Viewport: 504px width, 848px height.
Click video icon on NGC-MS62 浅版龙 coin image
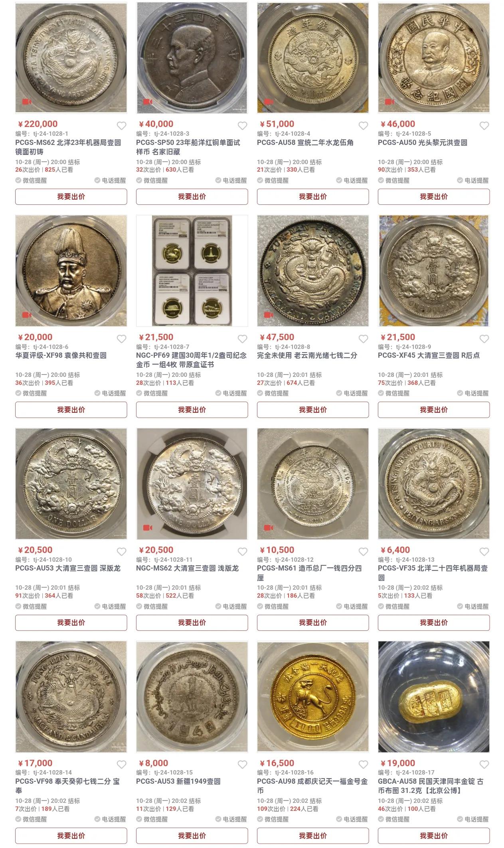point(148,528)
